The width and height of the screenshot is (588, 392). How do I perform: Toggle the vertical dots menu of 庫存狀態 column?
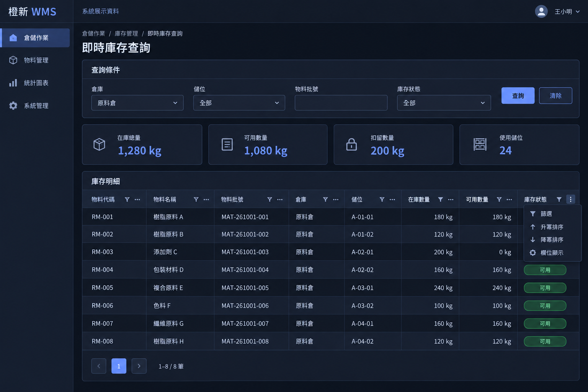pos(570,199)
